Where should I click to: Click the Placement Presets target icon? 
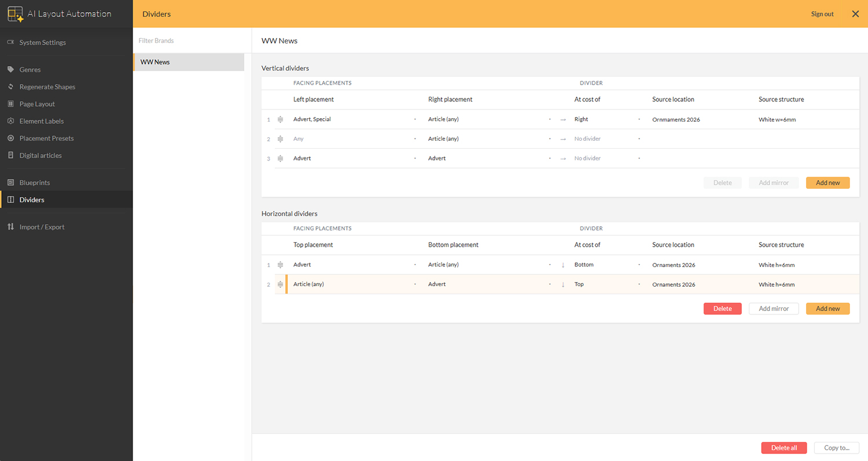[x=10, y=138]
